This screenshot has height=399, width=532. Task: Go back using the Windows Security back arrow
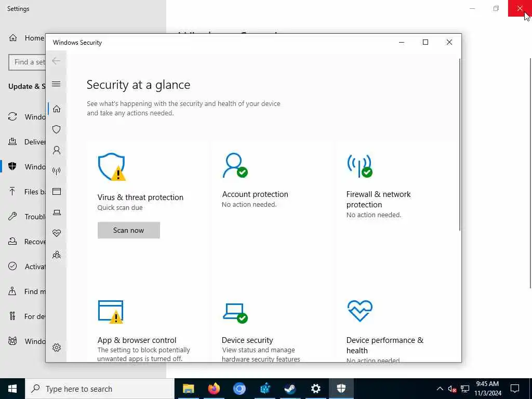click(56, 61)
